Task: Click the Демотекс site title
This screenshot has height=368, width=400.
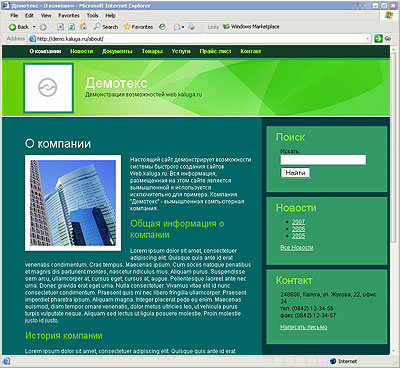Action: click(116, 83)
